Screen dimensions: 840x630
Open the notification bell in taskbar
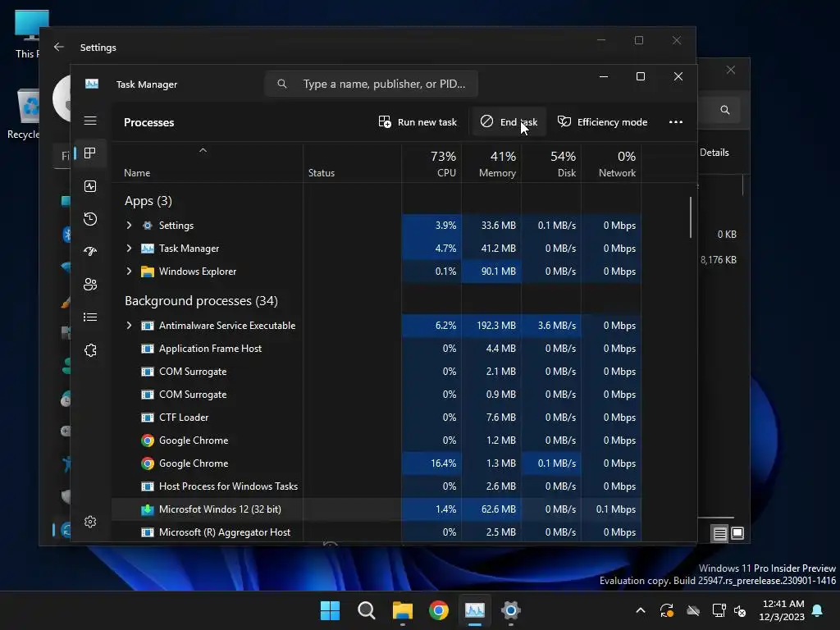click(818, 610)
